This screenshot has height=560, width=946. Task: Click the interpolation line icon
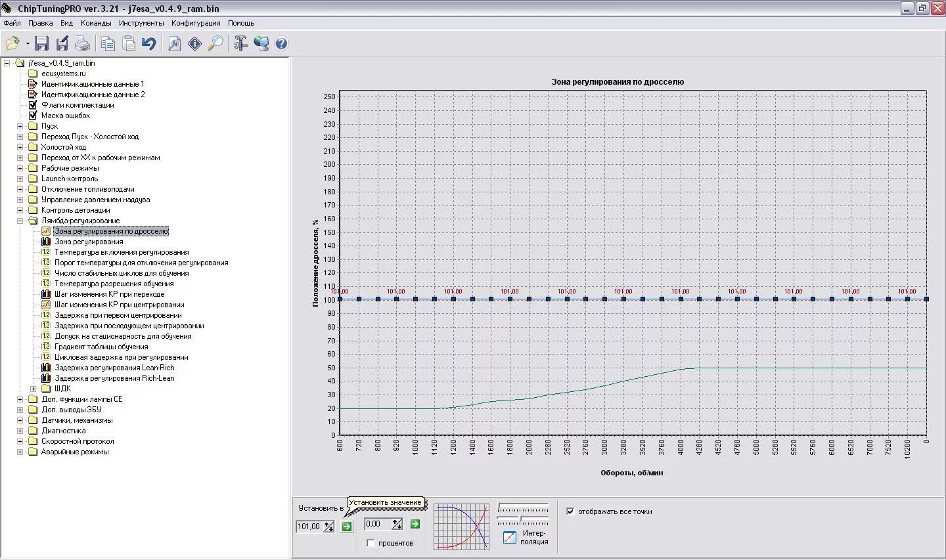pyautogui.click(x=510, y=538)
